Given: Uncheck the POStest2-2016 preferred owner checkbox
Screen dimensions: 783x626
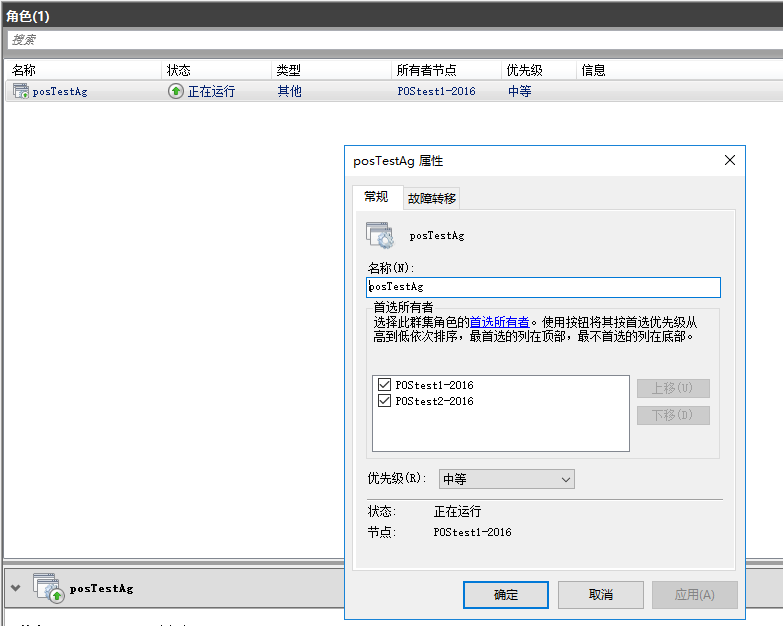Looking at the screenshot, I should 384,400.
